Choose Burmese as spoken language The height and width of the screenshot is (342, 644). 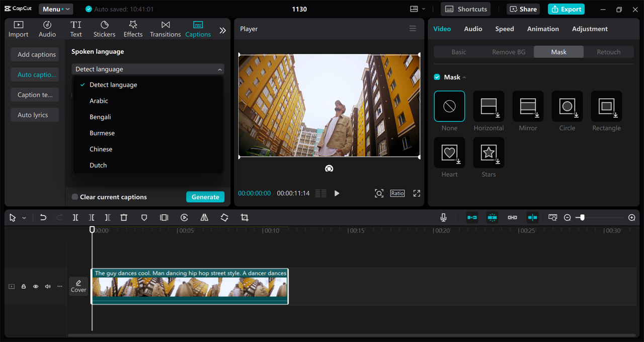point(148,133)
